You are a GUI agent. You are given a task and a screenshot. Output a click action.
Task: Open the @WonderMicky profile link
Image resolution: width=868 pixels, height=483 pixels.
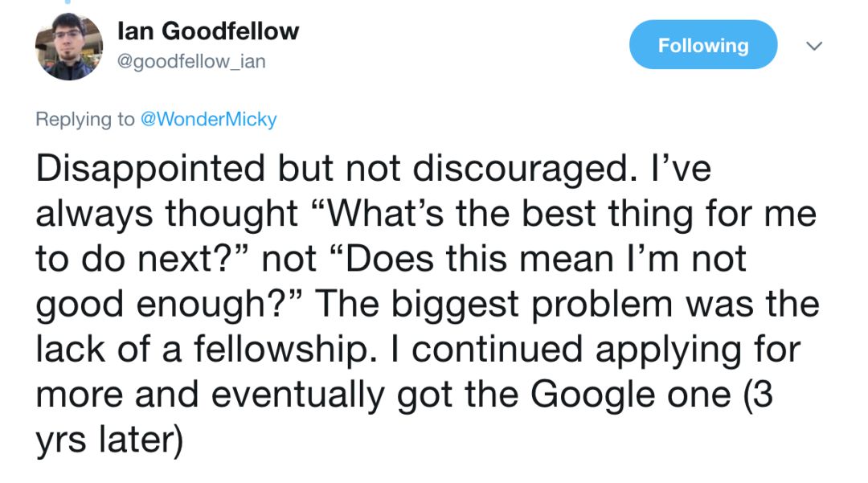click(x=208, y=120)
